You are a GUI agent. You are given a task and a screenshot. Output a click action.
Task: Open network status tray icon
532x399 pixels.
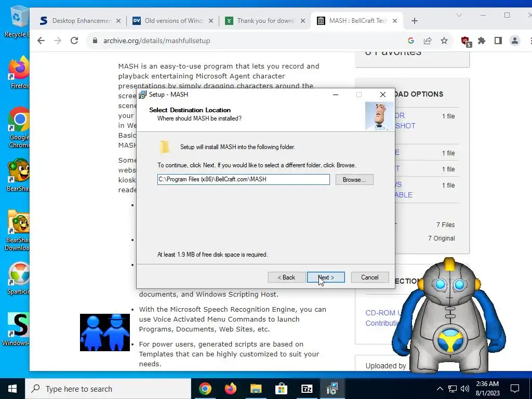click(x=453, y=389)
